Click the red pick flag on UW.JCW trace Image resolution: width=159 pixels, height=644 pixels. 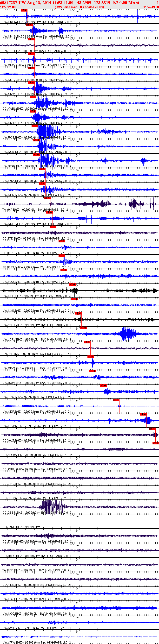pyautogui.click(x=103, y=385)
